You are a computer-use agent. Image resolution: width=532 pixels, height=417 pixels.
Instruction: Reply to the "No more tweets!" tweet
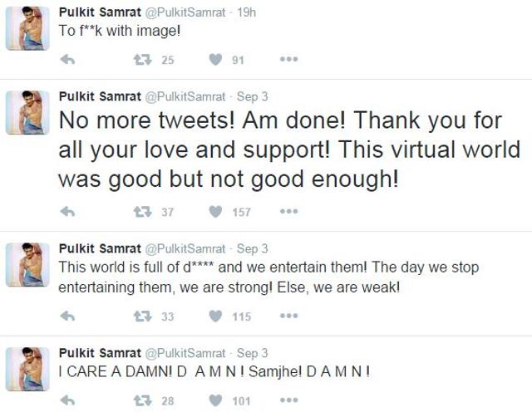tap(67, 212)
